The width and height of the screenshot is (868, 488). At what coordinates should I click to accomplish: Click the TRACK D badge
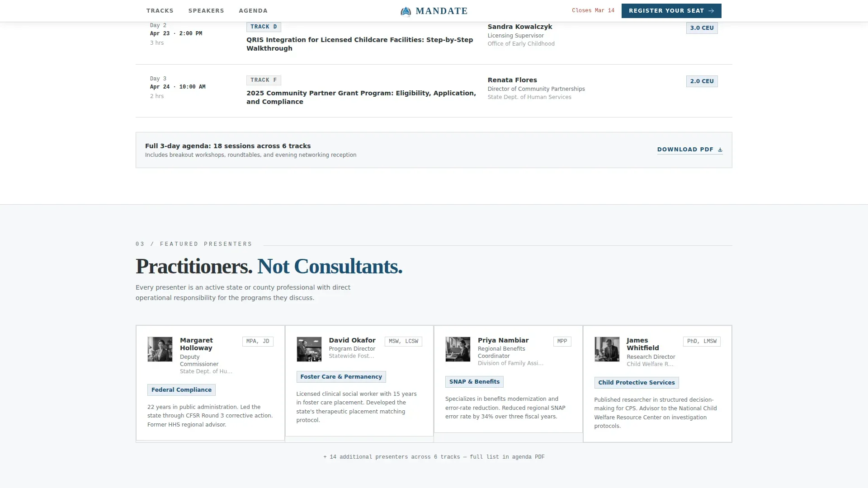(x=264, y=27)
